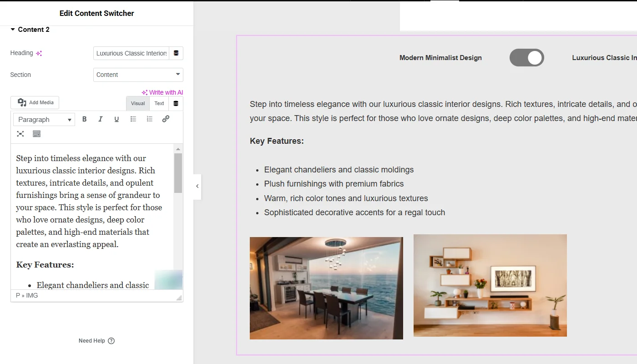
Task: Open the Paragraph format dropdown
Action: pyautogui.click(x=44, y=120)
